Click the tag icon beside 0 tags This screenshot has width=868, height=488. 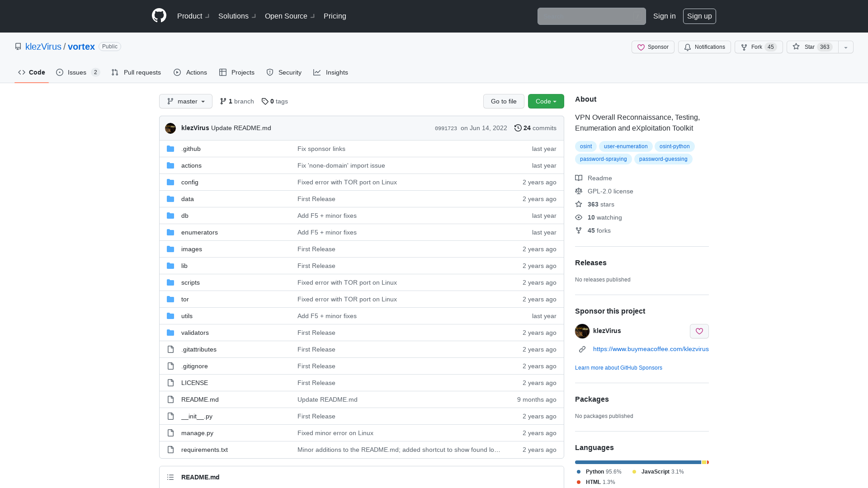[x=265, y=101]
